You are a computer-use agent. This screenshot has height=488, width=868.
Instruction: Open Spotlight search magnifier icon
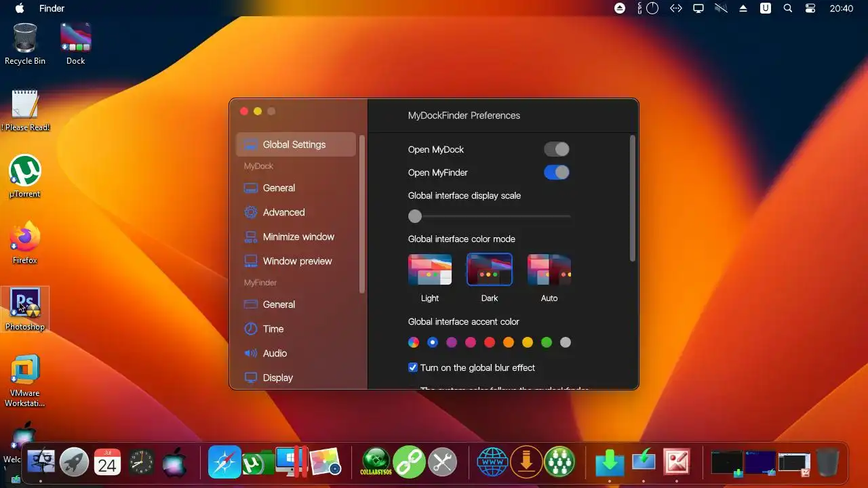pos(788,9)
